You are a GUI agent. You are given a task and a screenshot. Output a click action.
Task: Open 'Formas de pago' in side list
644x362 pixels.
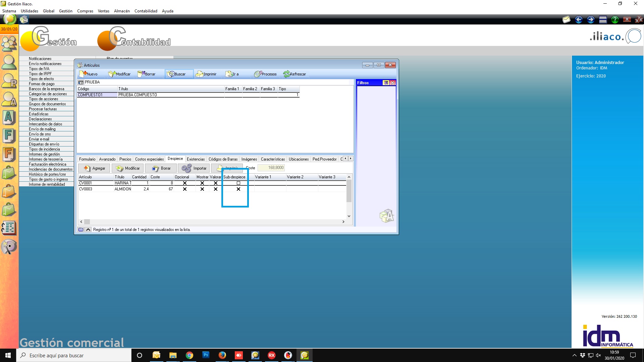coord(42,84)
